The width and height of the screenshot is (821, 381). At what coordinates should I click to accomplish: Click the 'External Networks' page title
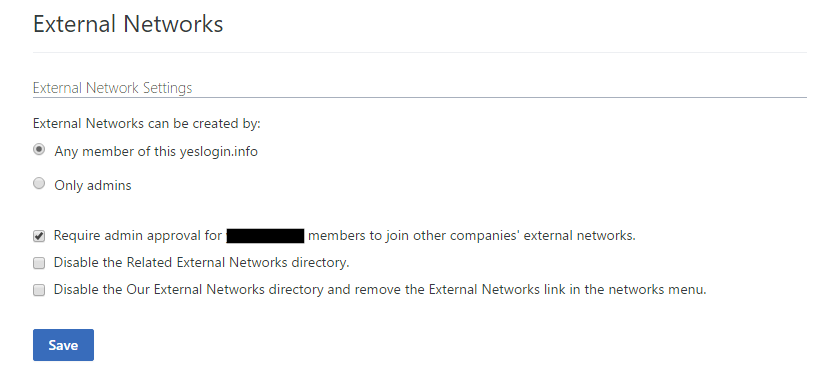(x=128, y=24)
